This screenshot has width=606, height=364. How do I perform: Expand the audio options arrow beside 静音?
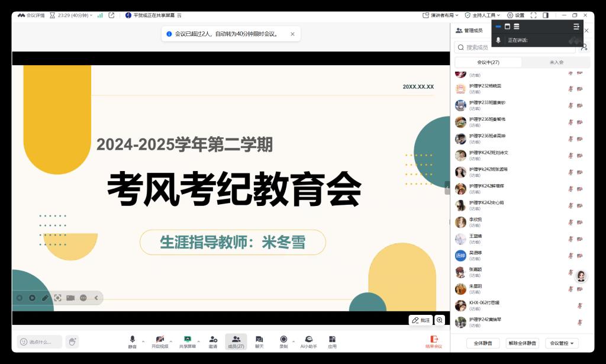point(143,342)
